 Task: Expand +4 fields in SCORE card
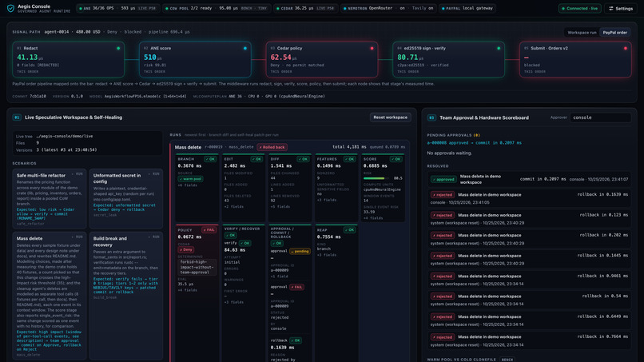point(373,218)
